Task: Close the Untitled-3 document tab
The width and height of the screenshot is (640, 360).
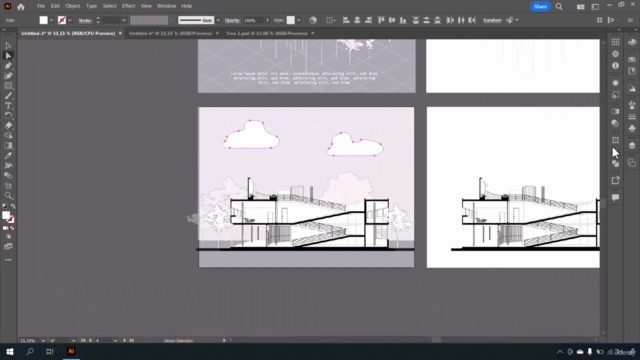Action: 120,33
